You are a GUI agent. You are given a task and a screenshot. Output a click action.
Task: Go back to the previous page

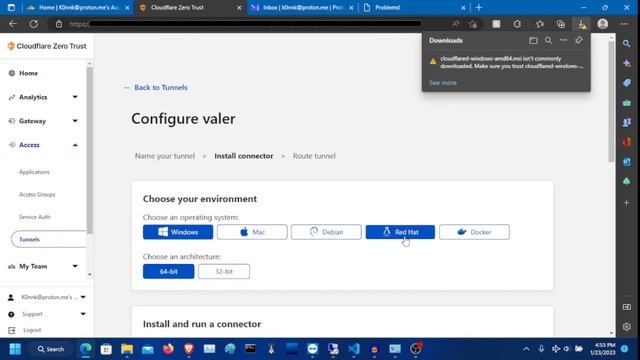13,24
